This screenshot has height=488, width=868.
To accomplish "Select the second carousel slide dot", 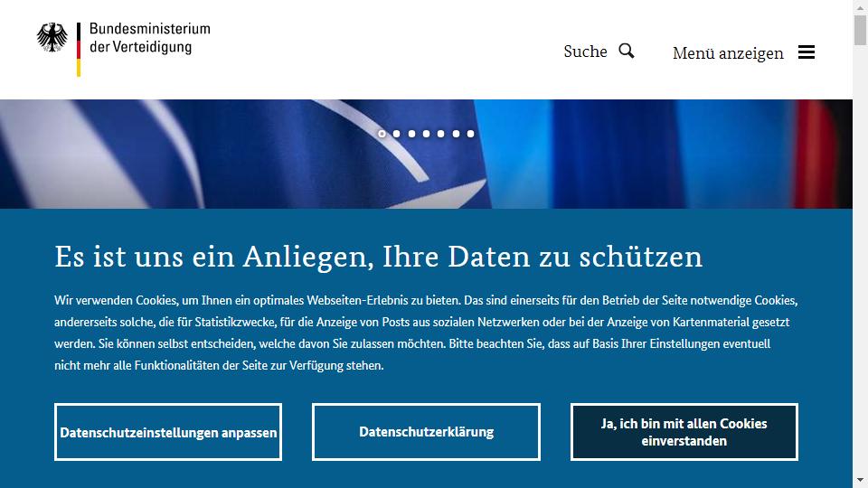I will pyautogui.click(x=396, y=134).
